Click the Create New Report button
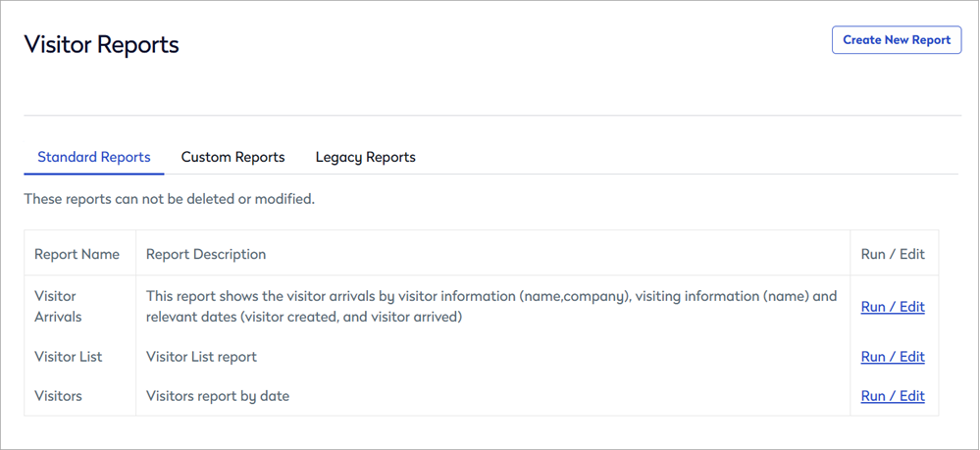980x450 pixels. point(896,40)
